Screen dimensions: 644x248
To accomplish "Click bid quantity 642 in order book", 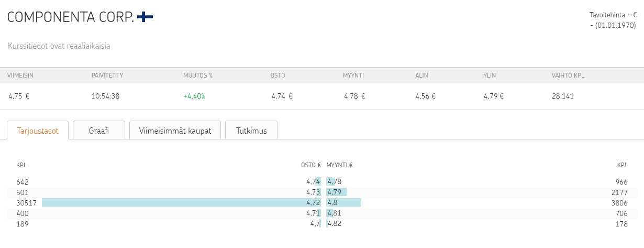I will tap(22, 182).
